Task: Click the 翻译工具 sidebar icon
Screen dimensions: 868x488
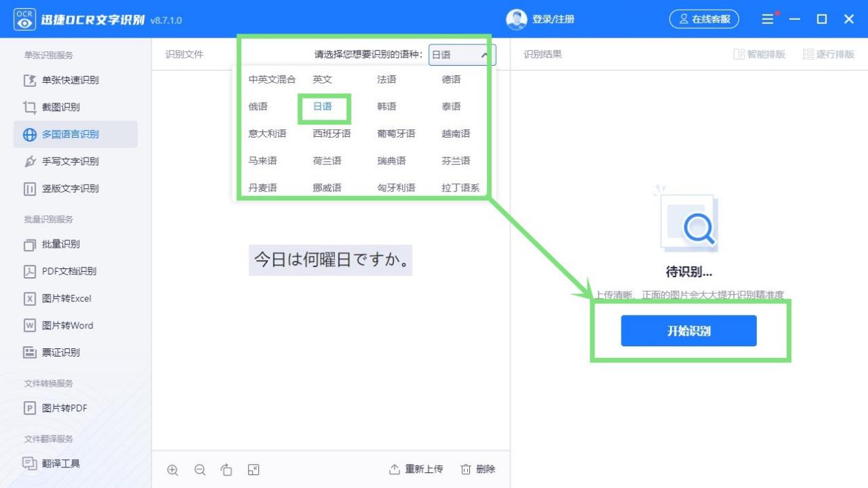Action: pos(29,463)
